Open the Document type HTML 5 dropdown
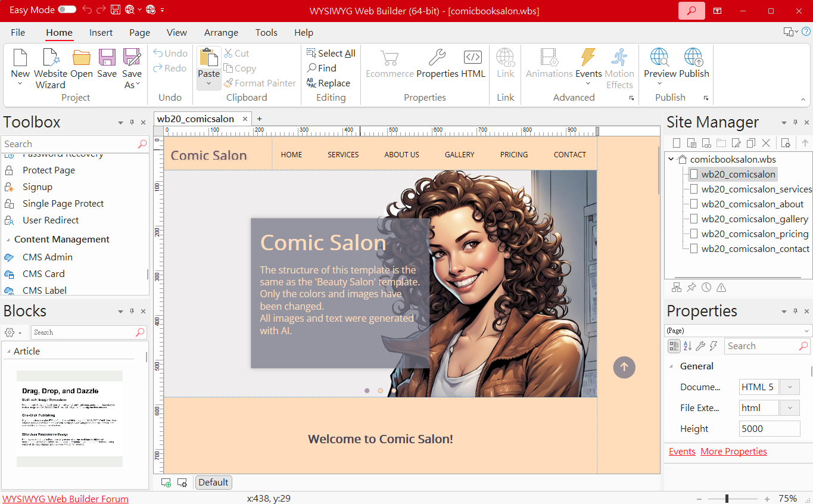 coord(790,387)
